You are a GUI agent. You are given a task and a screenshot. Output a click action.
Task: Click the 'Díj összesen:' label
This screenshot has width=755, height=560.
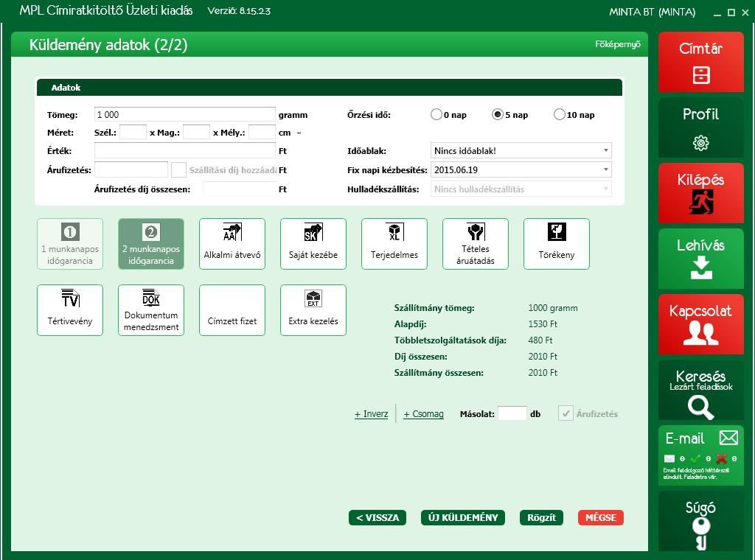click(420, 357)
